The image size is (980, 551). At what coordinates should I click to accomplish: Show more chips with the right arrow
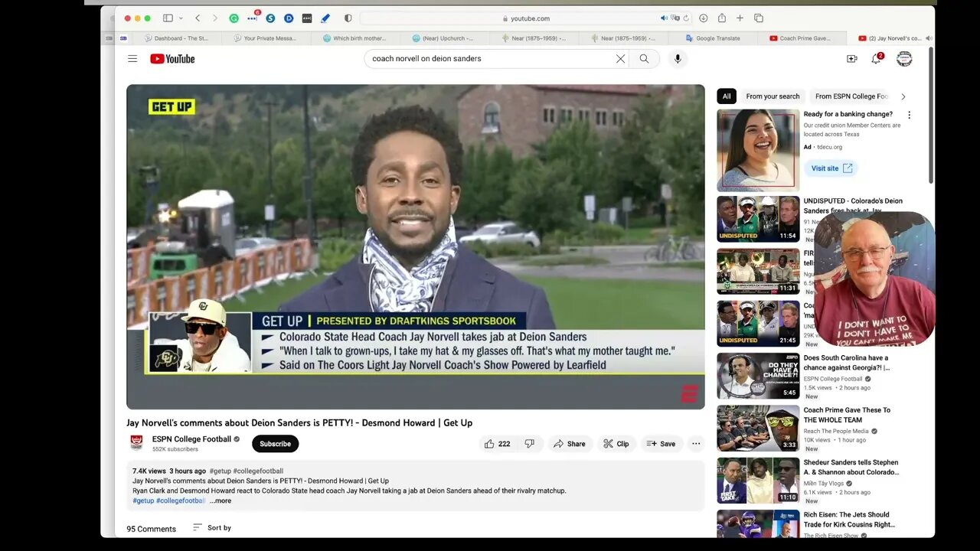click(x=903, y=96)
